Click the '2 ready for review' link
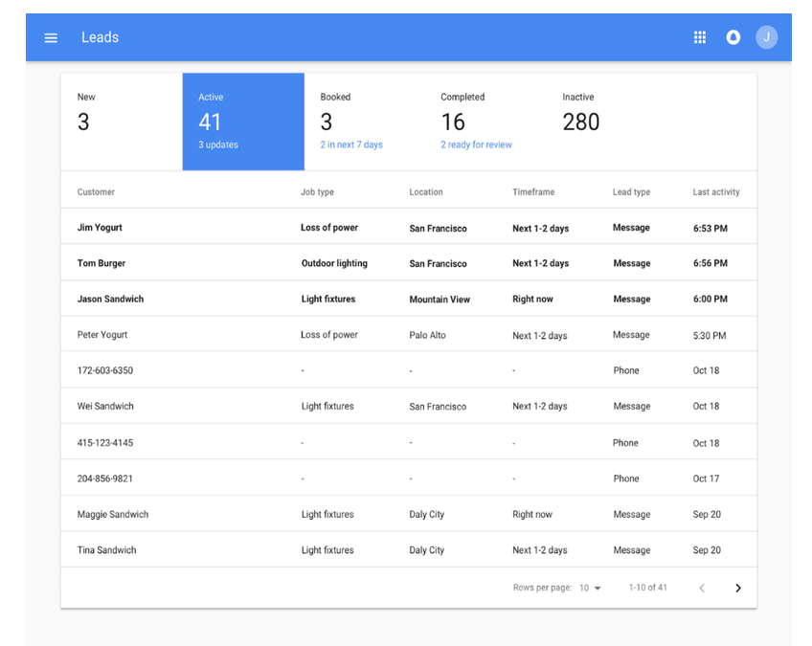Screen dimensions: 812x646 (x=476, y=145)
